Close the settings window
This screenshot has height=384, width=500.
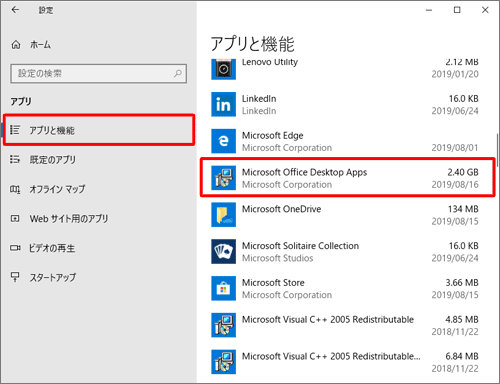[x=485, y=10]
